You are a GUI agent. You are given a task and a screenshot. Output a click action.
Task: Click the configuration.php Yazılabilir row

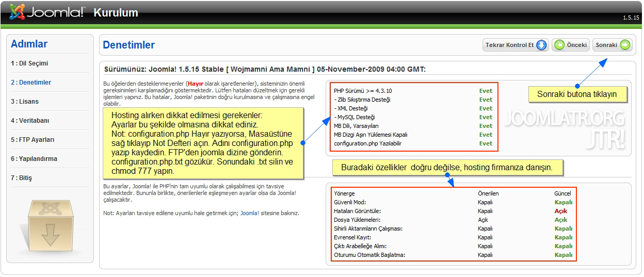point(413,143)
